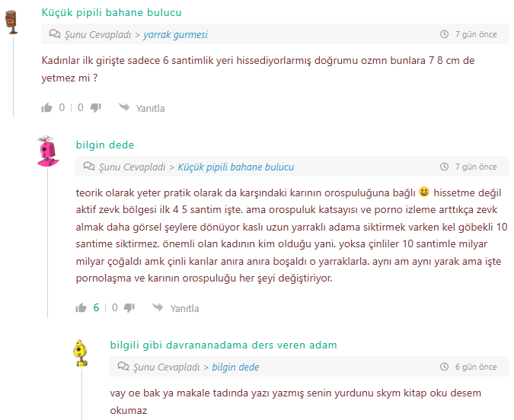Dislike the Küçük pipili bahane bulucu comment
Screen dimensions: 514x420
pyautogui.click(x=96, y=107)
